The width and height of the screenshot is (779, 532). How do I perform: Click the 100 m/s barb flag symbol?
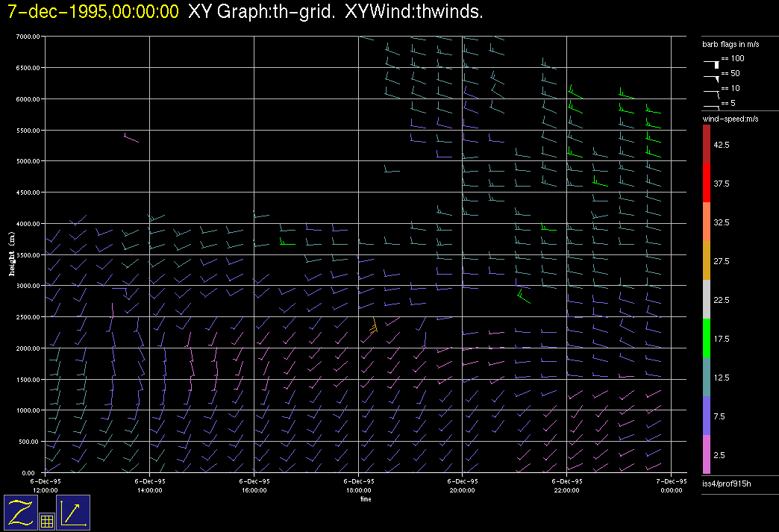click(x=711, y=63)
